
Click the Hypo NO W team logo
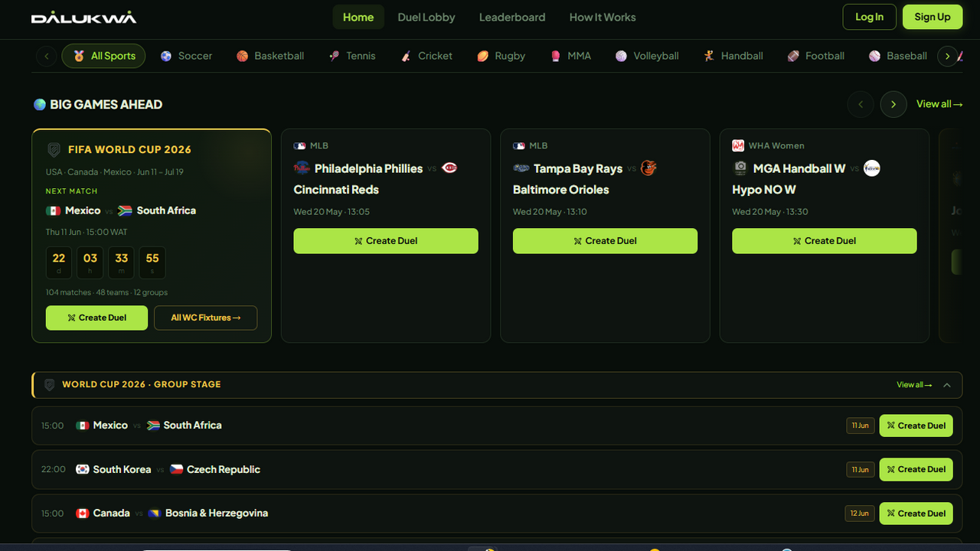[872, 168]
